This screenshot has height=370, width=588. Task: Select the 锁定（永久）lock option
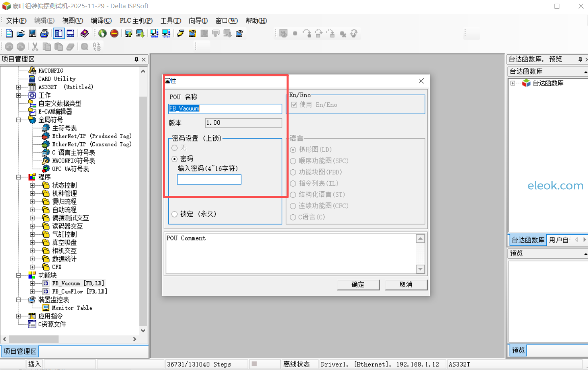(x=174, y=213)
